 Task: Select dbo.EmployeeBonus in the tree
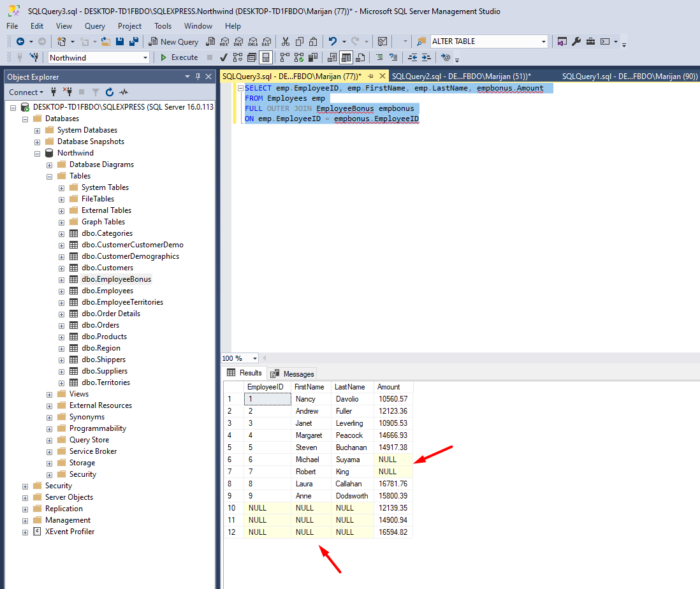pos(116,279)
